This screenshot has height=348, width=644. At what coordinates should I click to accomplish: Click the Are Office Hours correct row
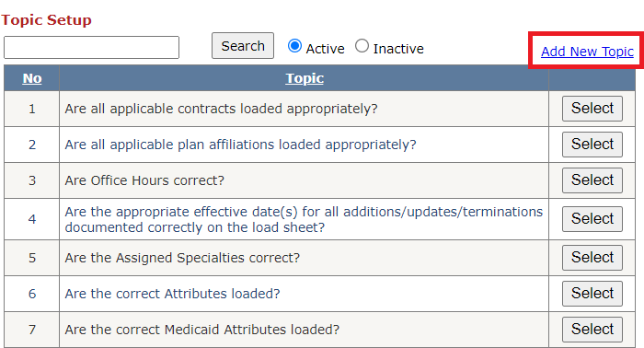[319, 180]
